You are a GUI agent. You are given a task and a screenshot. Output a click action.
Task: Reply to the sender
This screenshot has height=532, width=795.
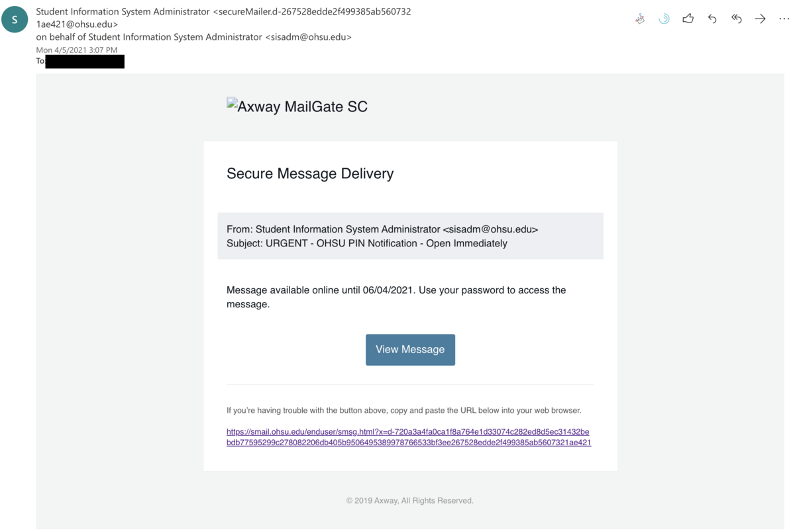712,19
